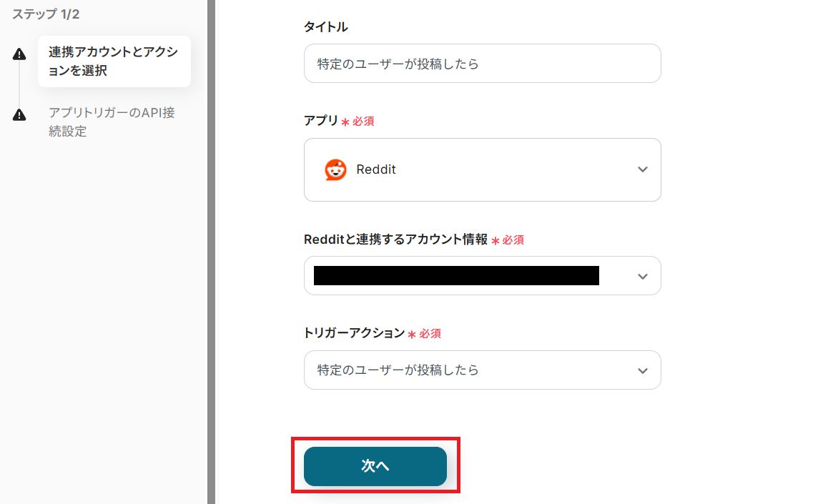Click the アプリ field label
The width and height of the screenshot is (828, 504).
coord(321,121)
